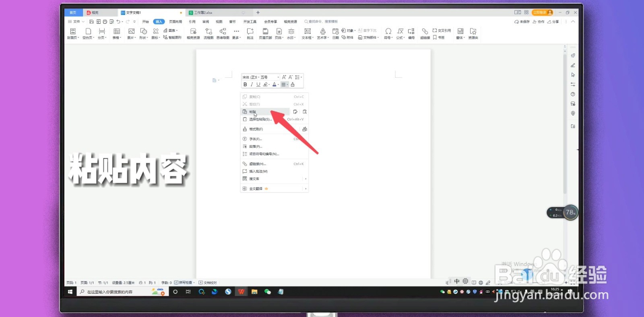Click the save icon in quick access toolbar
Screen dimensions: 644x317
(91, 22)
